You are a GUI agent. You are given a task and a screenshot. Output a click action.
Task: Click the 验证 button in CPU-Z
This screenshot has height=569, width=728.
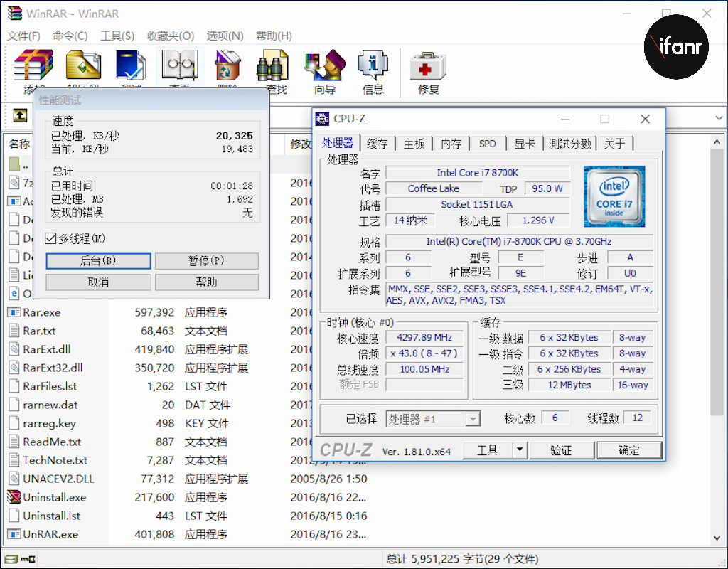point(561,450)
